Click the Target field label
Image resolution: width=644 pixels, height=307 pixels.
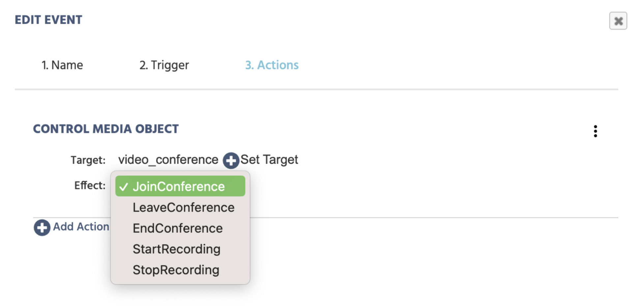(88, 160)
